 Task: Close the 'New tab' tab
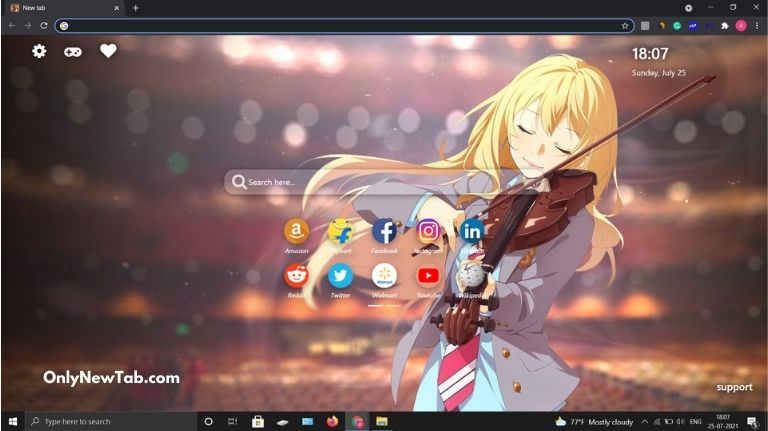116,8
